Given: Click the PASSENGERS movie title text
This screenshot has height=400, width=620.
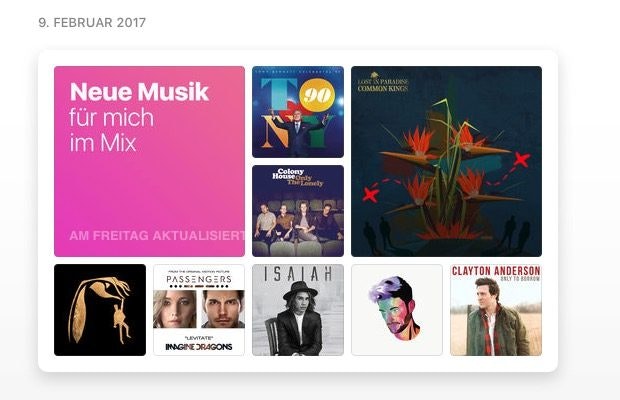Looking at the screenshot, I should point(199,279).
